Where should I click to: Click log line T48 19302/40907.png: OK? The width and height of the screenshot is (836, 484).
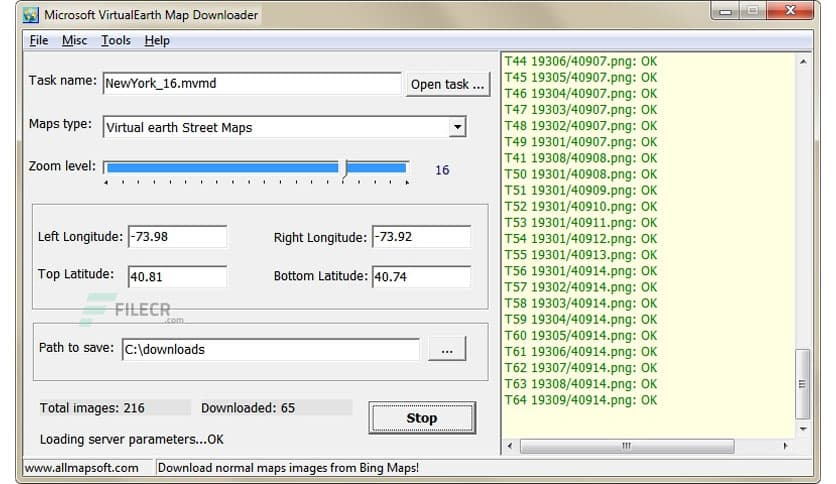pos(581,126)
